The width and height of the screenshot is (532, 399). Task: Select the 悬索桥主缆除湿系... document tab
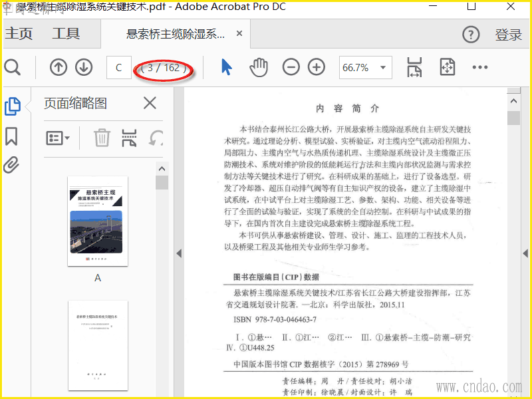[176, 34]
